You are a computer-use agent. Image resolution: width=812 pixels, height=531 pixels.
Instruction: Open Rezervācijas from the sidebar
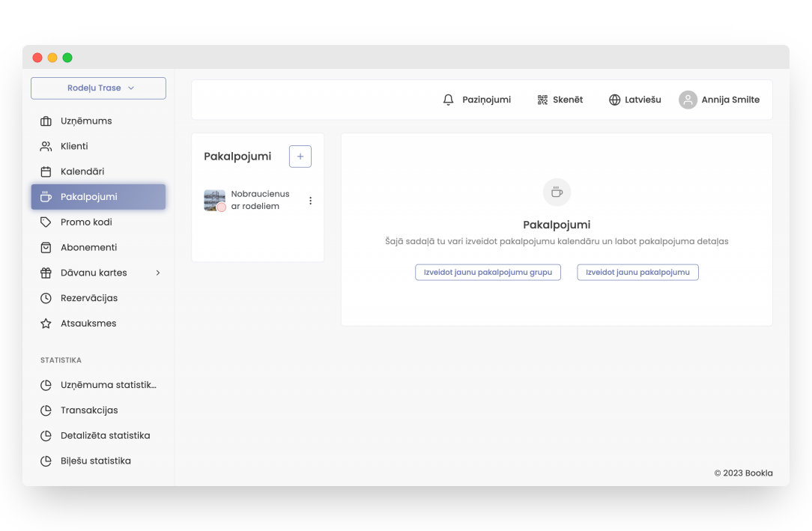pyautogui.click(x=88, y=298)
